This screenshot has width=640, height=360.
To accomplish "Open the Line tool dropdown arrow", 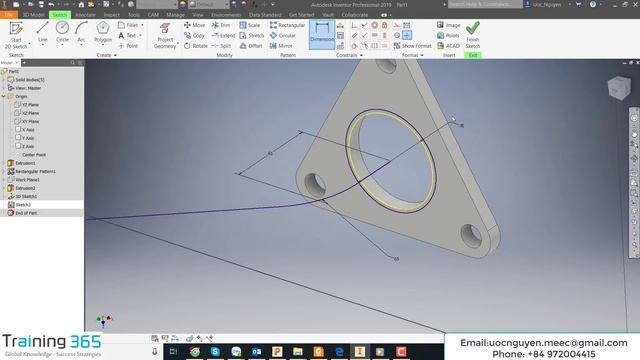I will pyautogui.click(x=42, y=45).
